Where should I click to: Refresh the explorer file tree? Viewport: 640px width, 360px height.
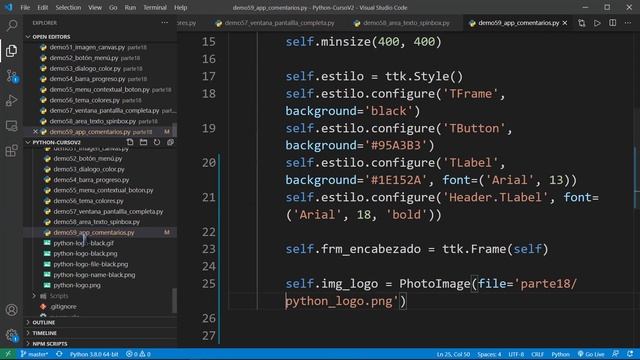pos(157,142)
